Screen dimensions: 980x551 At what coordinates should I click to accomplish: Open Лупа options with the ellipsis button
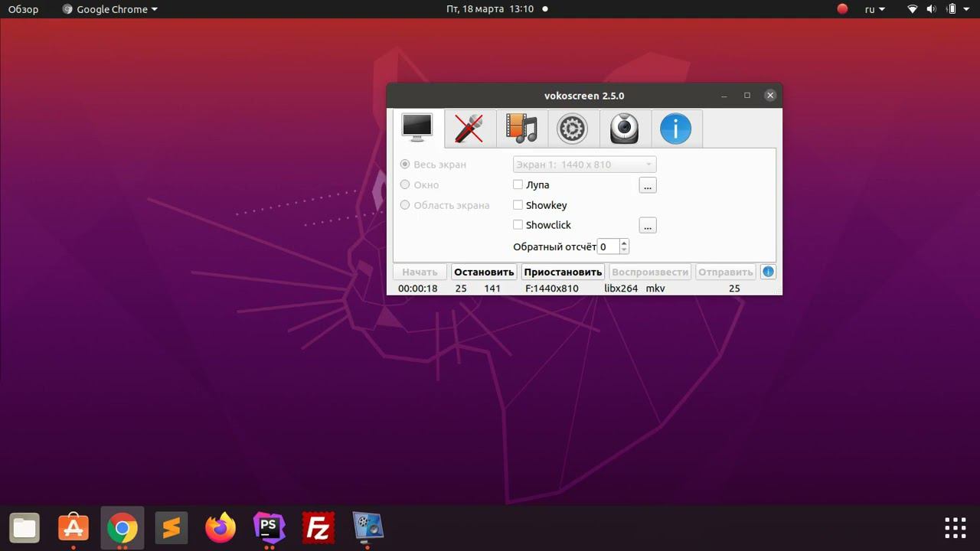click(648, 185)
